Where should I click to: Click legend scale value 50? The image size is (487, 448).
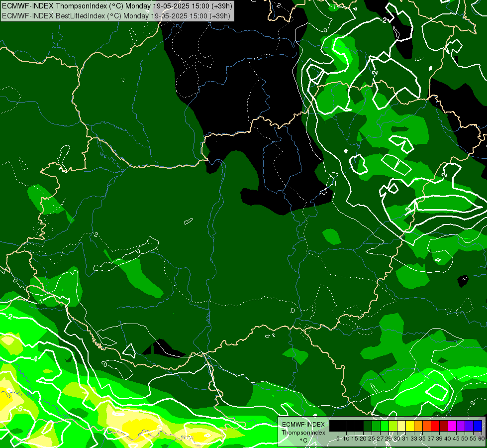(x=465, y=439)
